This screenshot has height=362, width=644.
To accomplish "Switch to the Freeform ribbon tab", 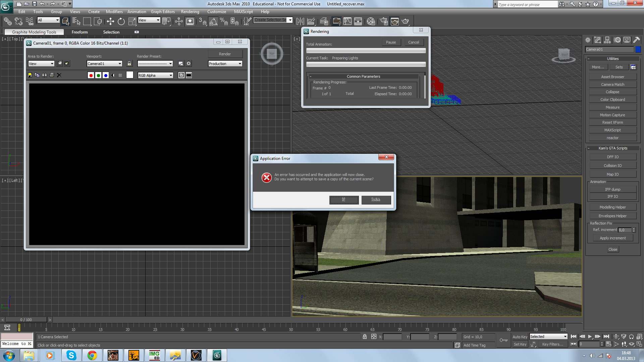I will point(79,32).
